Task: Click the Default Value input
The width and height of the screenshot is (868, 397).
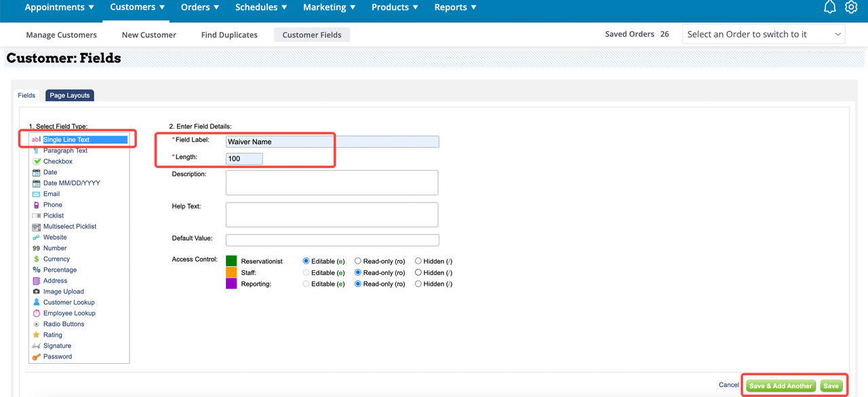Action: [332, 240]
